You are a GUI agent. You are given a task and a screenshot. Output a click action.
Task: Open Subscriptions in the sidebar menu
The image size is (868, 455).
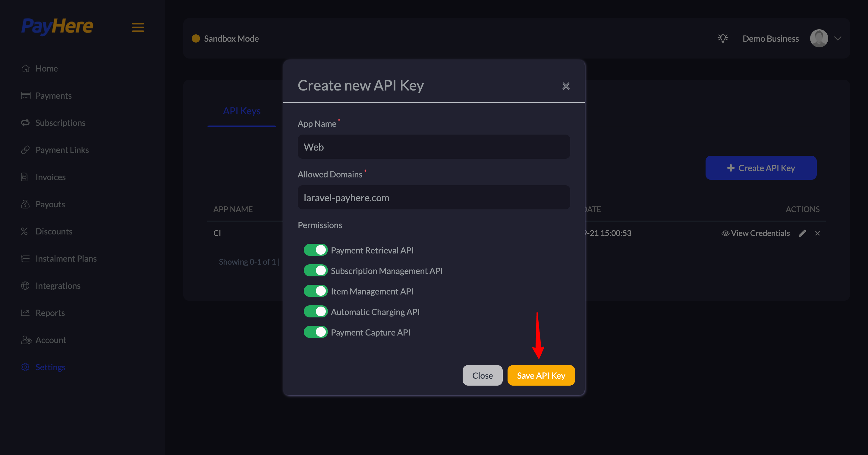tap(60, 123)
